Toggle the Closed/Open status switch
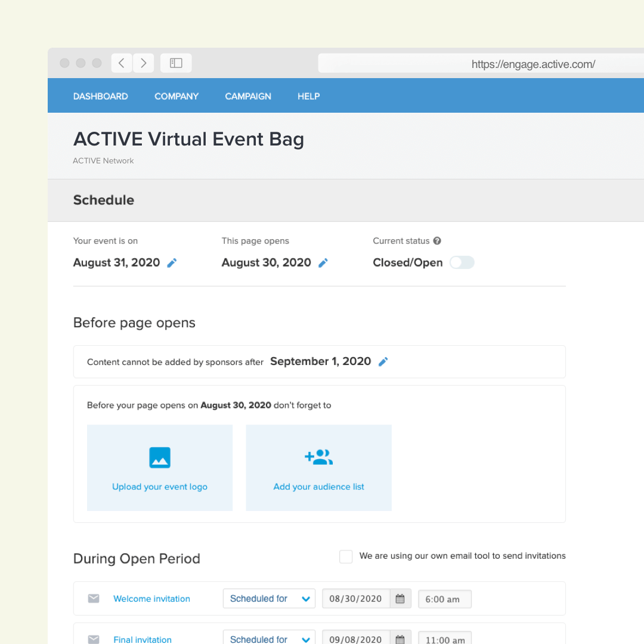Screen dimensions: 644x644 (x=462, y=262)
